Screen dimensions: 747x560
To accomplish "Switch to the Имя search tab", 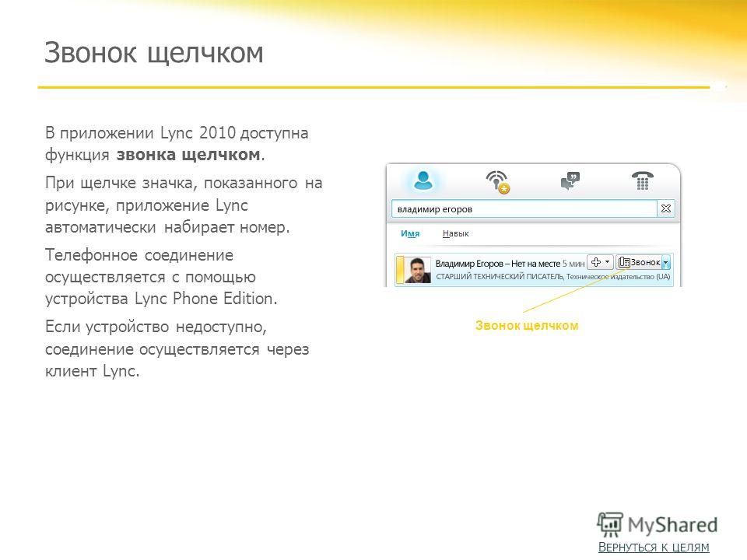I will (x=410, y=233).
